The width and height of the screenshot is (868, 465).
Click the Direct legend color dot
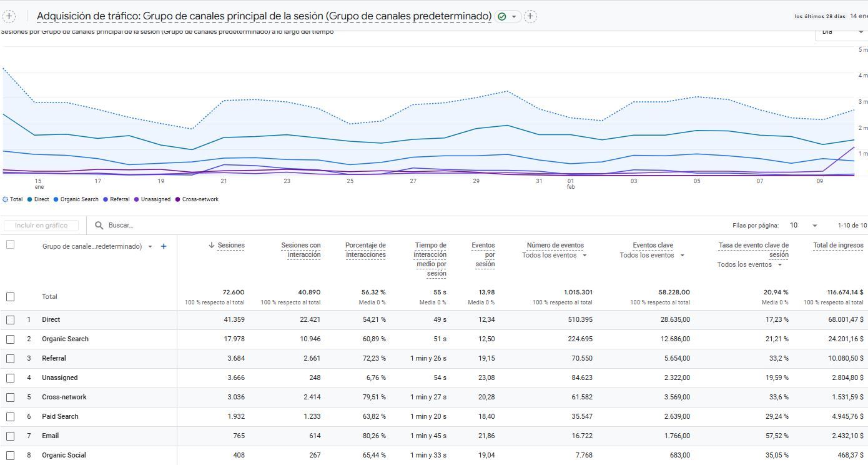coord(30,199)
